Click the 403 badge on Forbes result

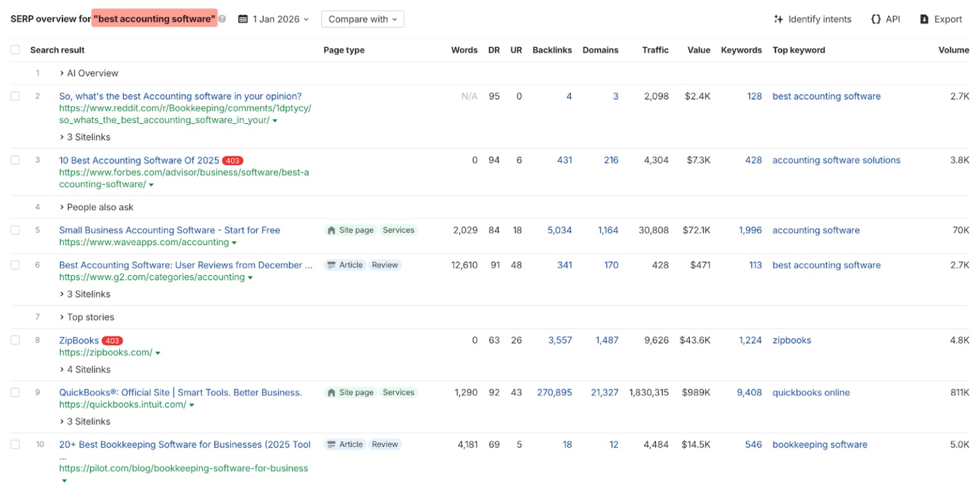233,160
